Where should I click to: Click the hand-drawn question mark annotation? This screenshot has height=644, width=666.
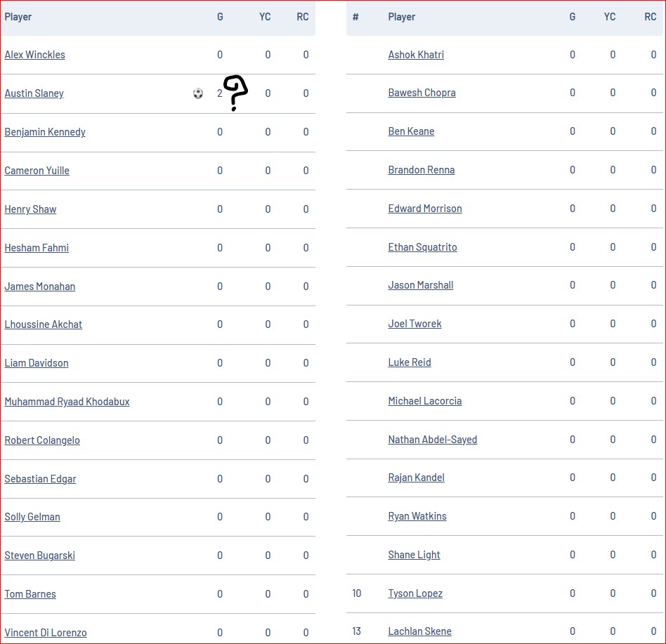236,93
